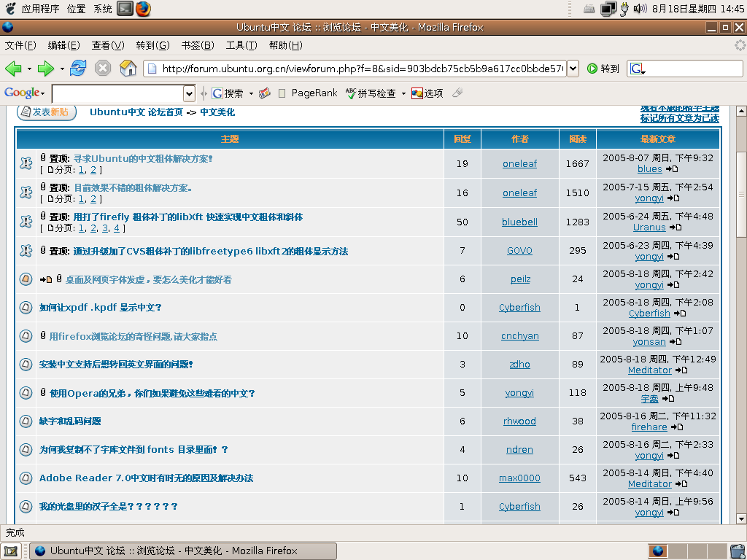This screenshot has width=747, height=560.
Task: Expand the Google toolbar search box dropdown
Action: pos(189,93)
